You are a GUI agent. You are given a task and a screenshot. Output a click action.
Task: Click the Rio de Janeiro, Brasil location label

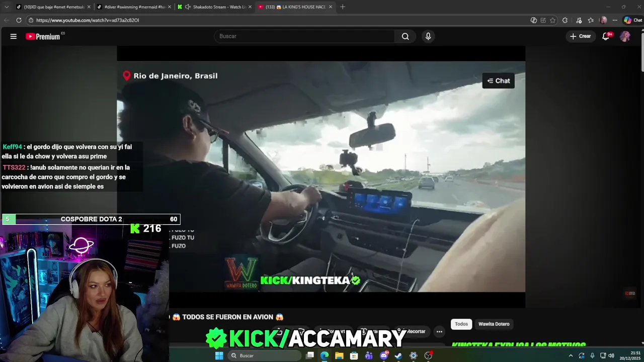pyautogui.click(x=170, y=76)
